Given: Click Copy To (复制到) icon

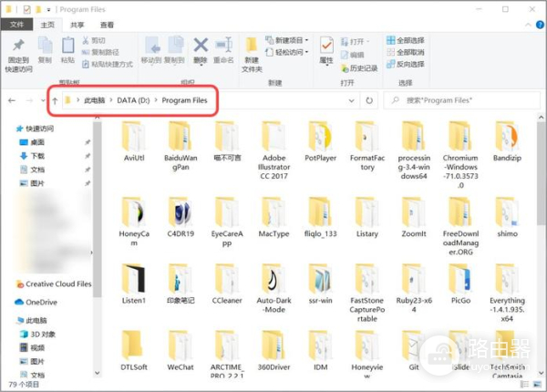Looking at the screenshot, I should click(x=174, y=50).
